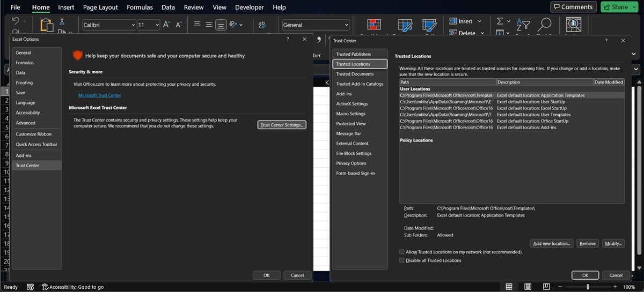Click the Sort & Filter icon

tap(523, 25)
